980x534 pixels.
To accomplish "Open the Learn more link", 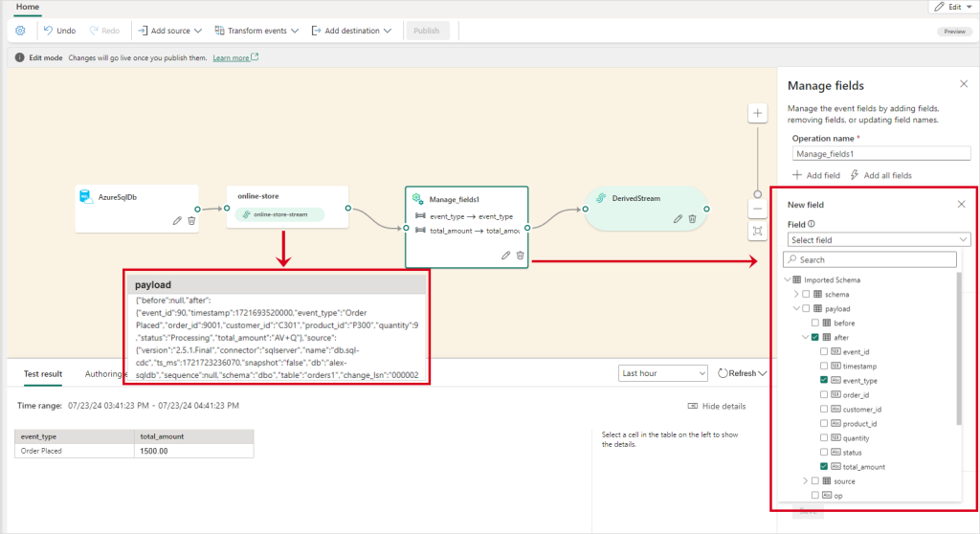I will pyautogui.click(x=235, y=57).
